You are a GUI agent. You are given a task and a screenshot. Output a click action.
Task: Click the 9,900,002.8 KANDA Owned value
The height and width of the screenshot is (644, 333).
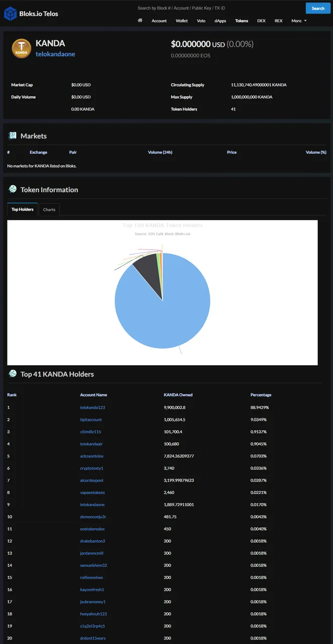[x=175, y=408]
